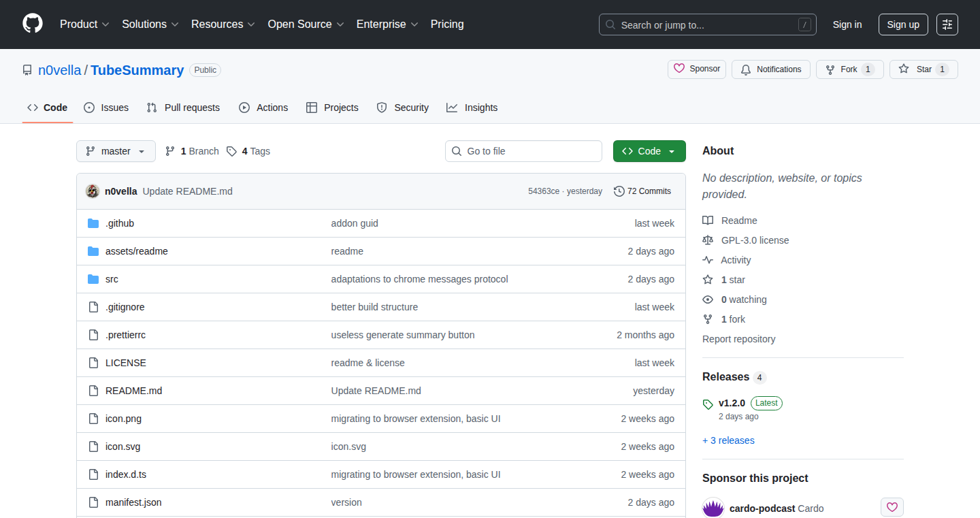The width and height of the screenshot is (980, 518).
Task: Switch to the Projects tab
Action: [x=332, y=108]
